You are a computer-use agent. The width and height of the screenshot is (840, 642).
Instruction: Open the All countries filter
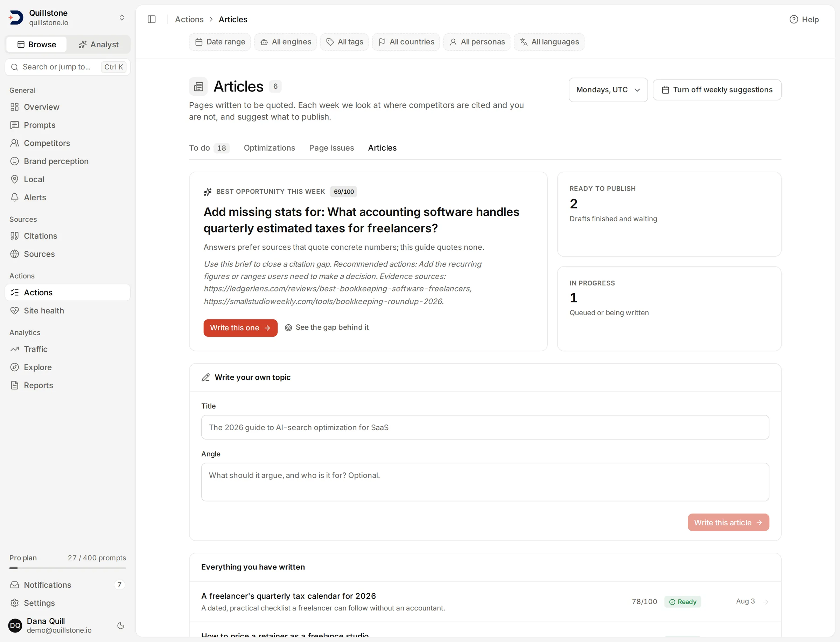[406, 42]
